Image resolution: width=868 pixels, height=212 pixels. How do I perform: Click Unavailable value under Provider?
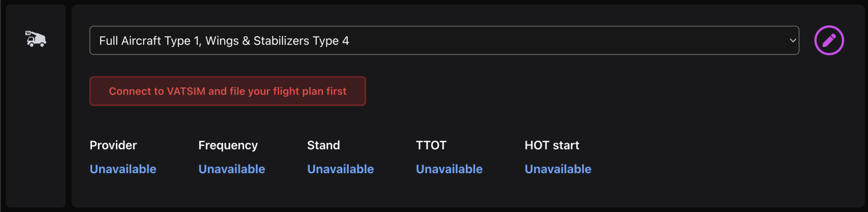pyautogui.click(x=123, y=169)
